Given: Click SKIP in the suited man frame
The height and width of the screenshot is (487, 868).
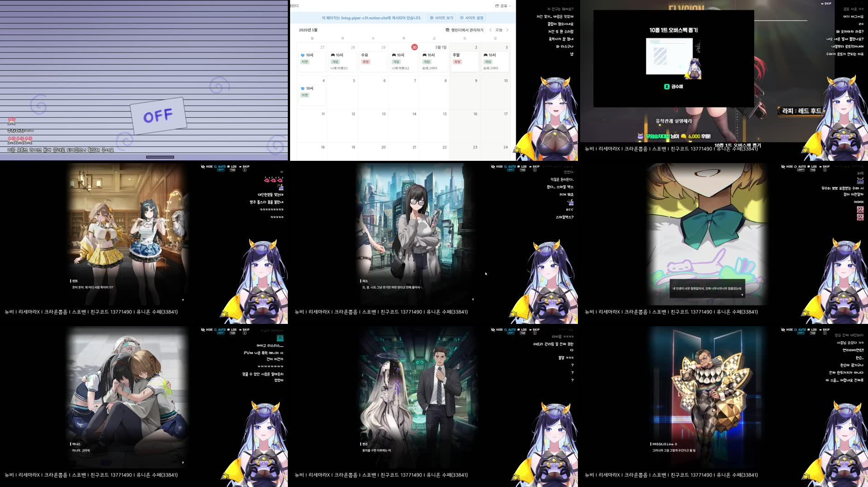Looking at the screenshot, I should coord(534,330).
